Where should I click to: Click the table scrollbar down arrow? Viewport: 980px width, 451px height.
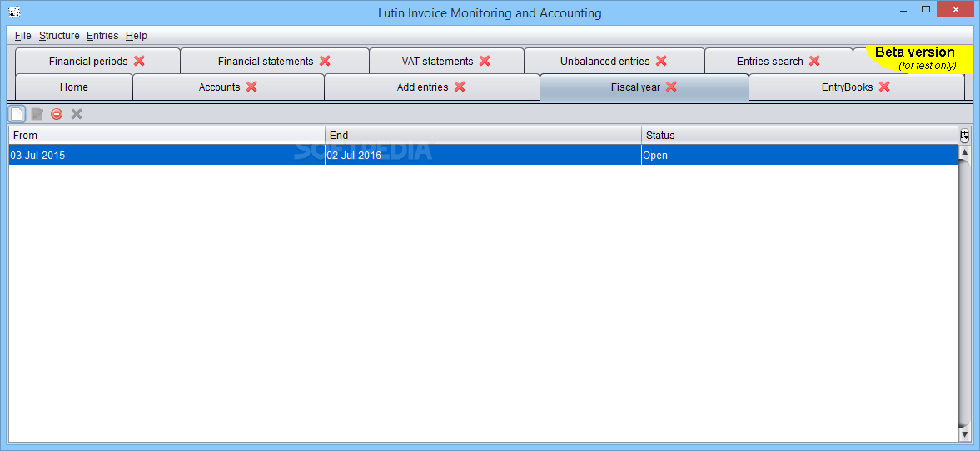tap(964, 434)
